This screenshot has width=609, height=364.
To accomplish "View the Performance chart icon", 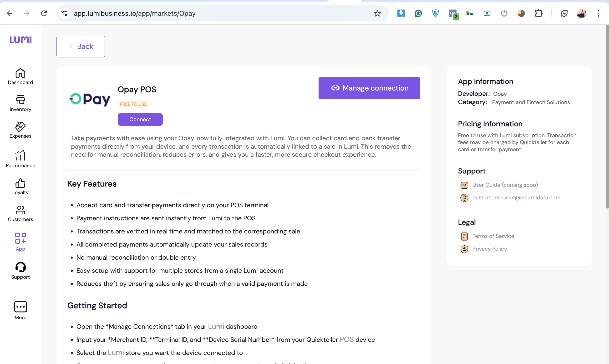I will point(20,156).
